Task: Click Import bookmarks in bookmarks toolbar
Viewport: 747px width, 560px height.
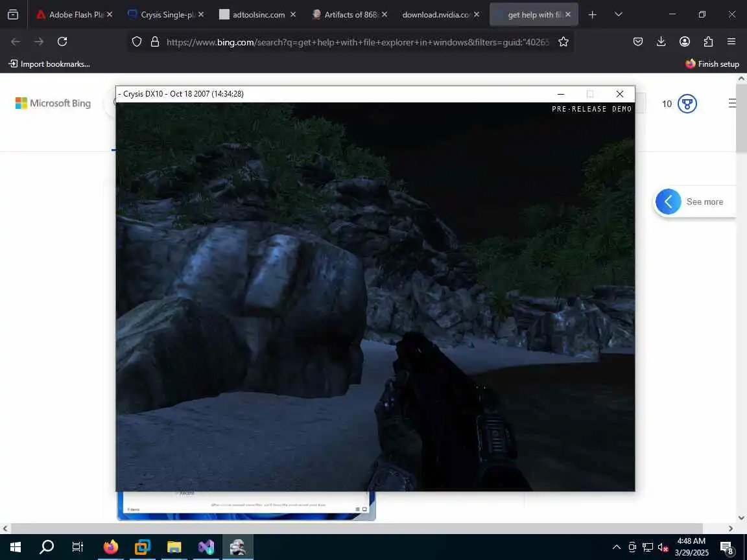Action: [49, 64]
